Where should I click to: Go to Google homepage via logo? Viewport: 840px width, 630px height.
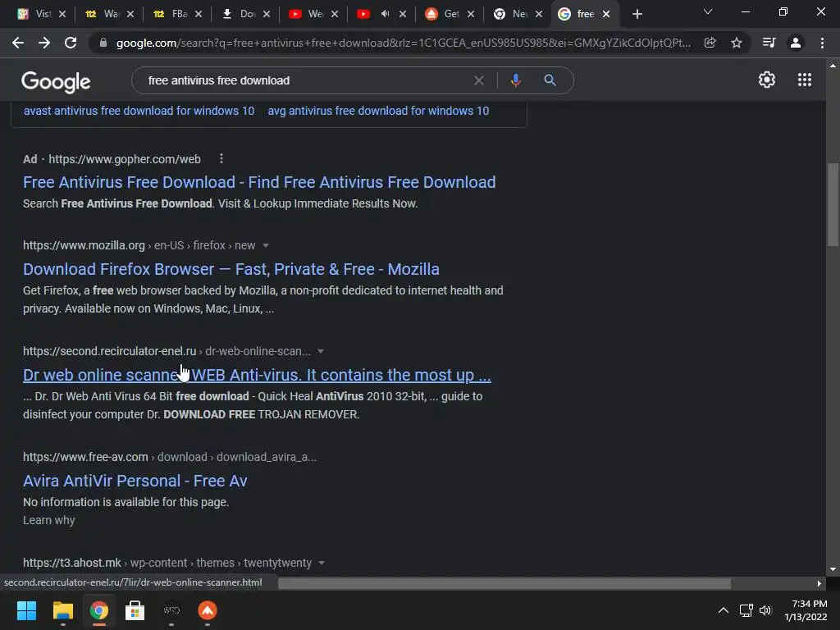point(56,81)
